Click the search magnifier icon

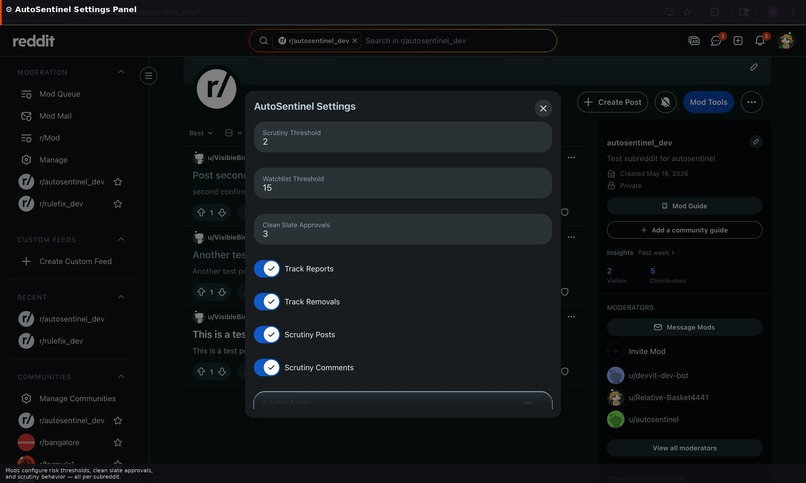pos(263,41)
